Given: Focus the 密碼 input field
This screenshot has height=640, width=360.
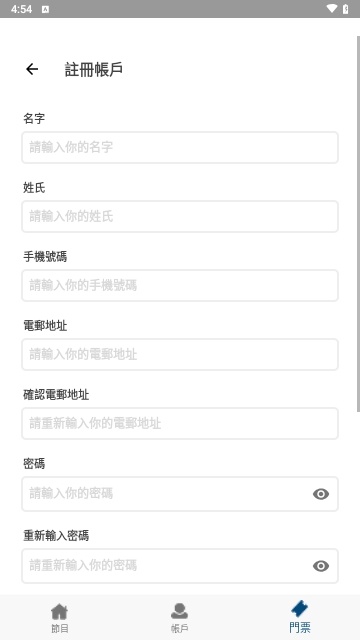Looking at the screenshot, I should [180, 494].
